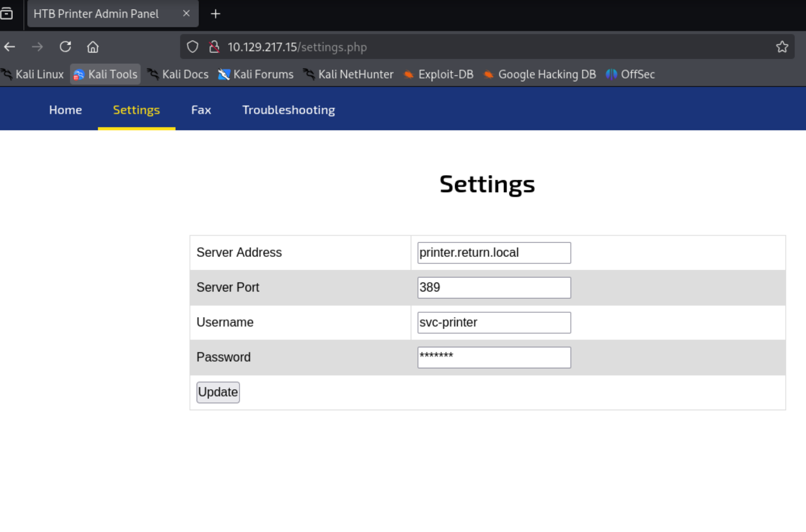The height and width of the screenshot is (532, 806).
Task: Open a new browser tab
Action: (x=215, y=14)
